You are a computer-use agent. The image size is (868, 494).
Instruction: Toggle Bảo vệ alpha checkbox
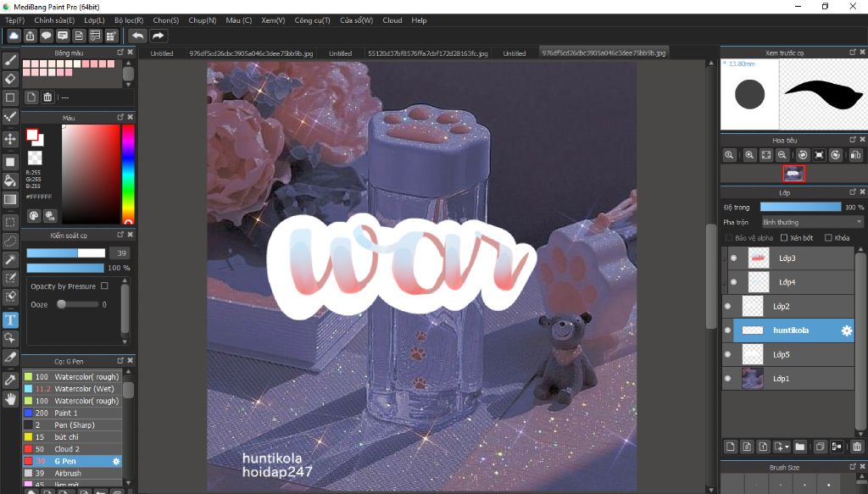[x=728, y=238]
